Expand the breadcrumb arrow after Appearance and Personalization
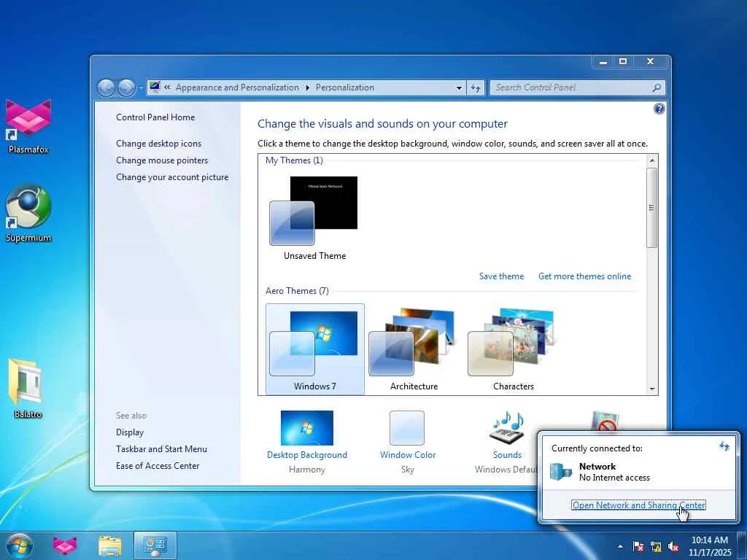Image resolution: width=747 pixels, height=560 pixels. [307, 87]
